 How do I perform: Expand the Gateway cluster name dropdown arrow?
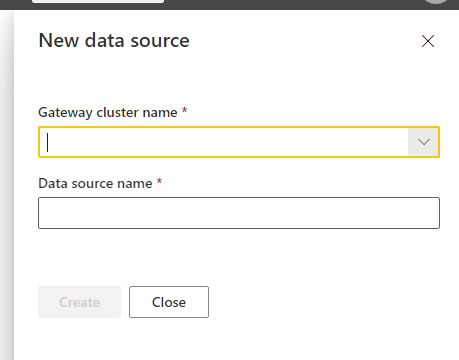(423, 142)
